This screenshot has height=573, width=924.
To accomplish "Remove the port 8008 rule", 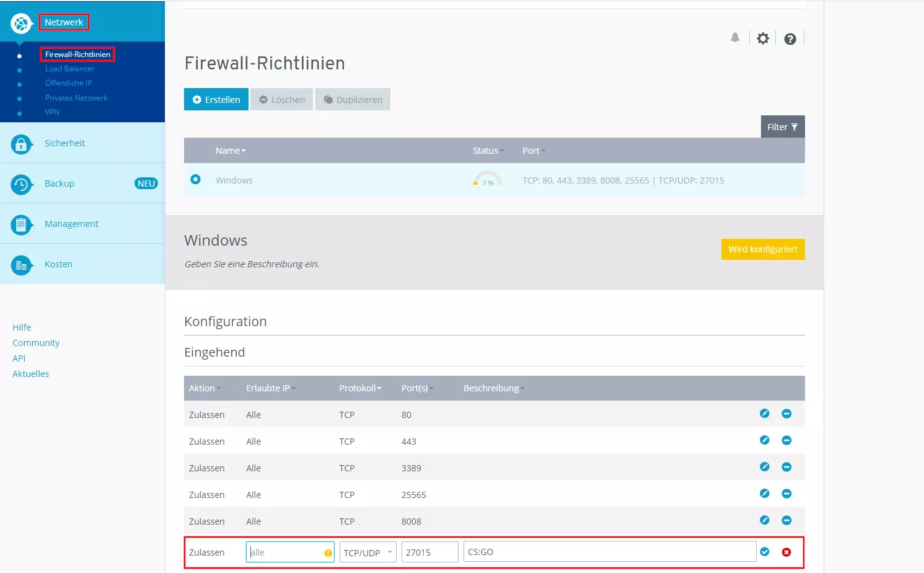I will pyautogui.click(x=786, y=520).
